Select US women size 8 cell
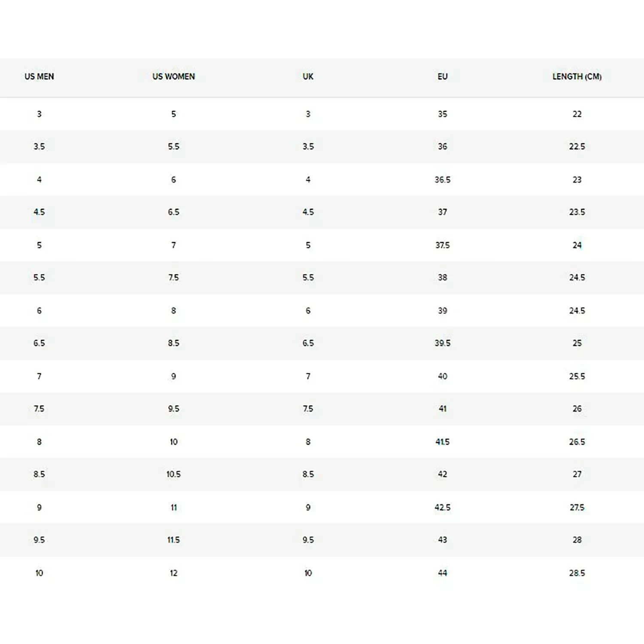This screenshot has height=644, width=644. pyautogui.click(x=173, y=310)
